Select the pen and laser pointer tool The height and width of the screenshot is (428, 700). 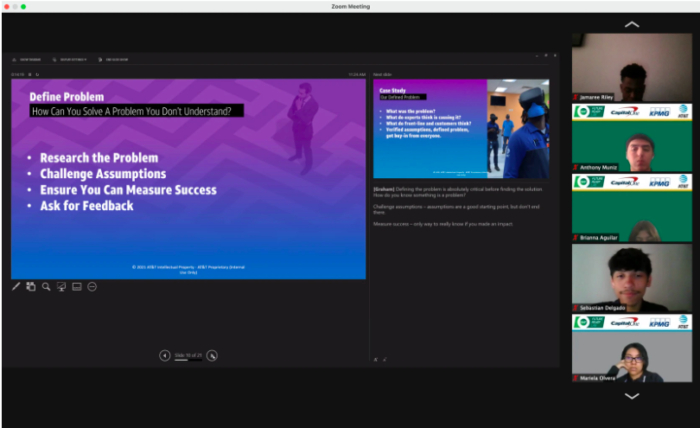pos(16,287)
